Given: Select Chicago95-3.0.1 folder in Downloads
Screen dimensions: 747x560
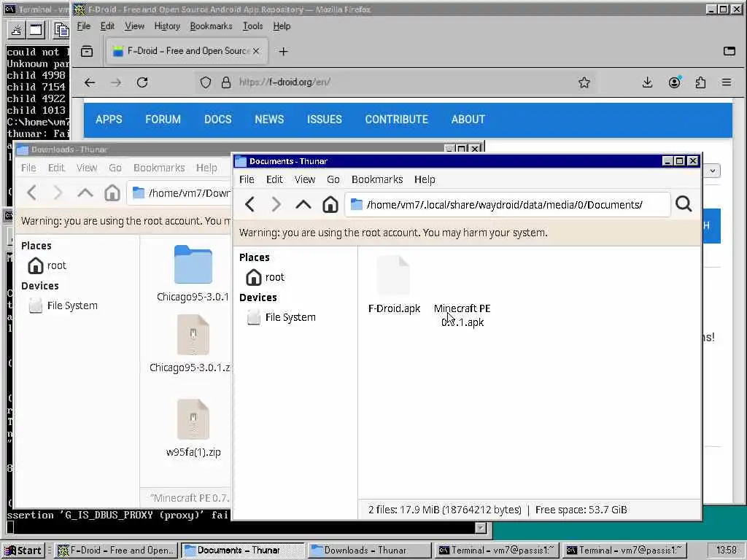Looking at the screenshot, I should pos(193,273).
